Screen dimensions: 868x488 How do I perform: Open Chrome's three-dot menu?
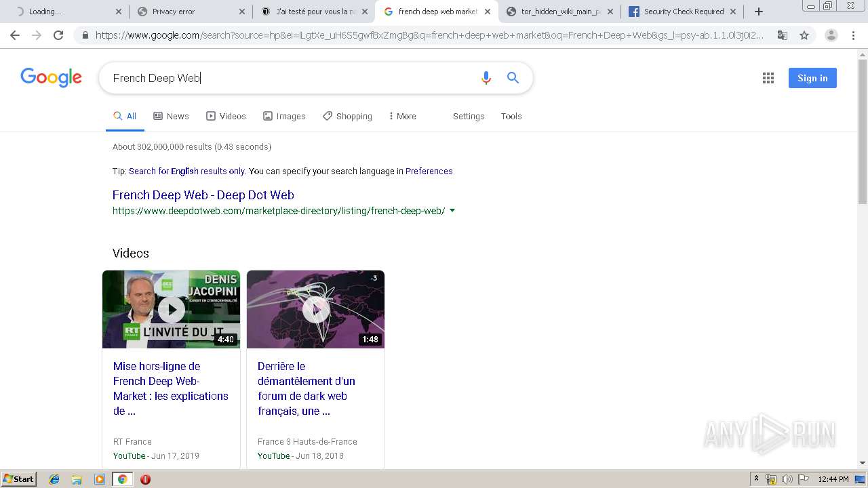pos(853,35)
